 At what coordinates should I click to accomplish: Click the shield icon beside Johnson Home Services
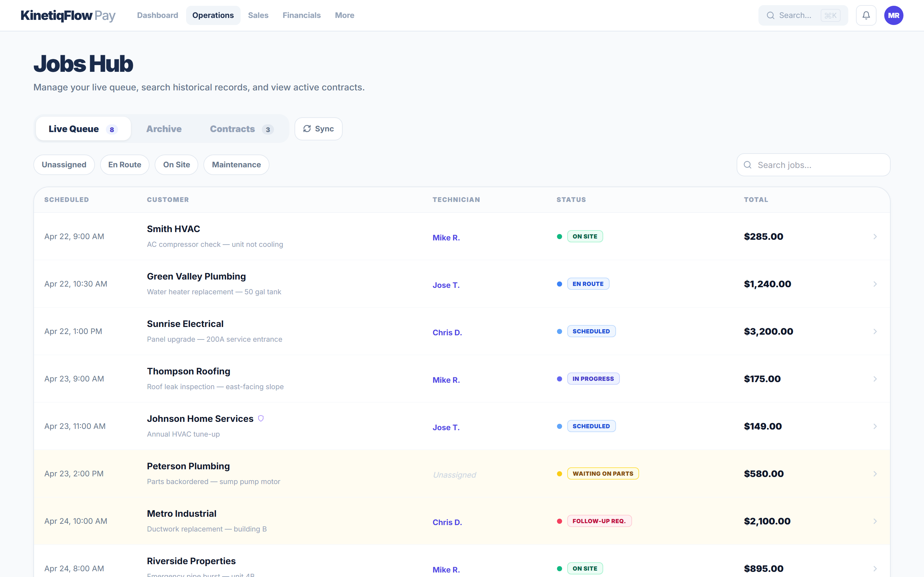(x=261, y=418)
